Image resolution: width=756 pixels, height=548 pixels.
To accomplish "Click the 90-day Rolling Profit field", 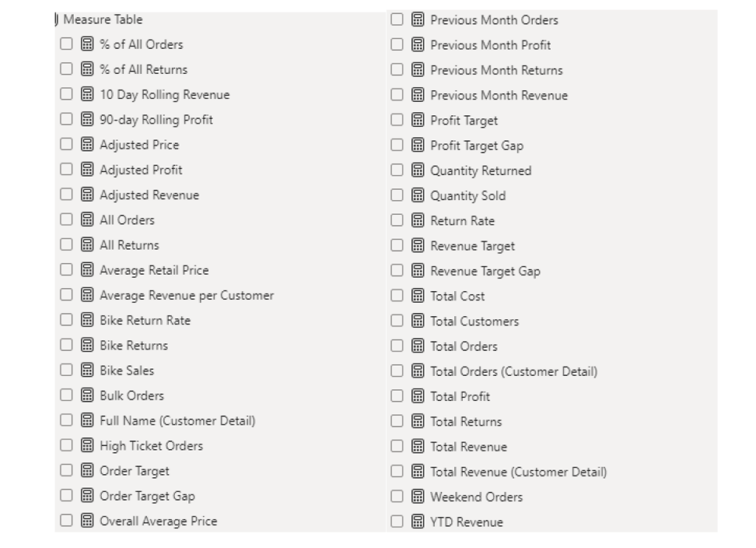I will pos(157,120).
